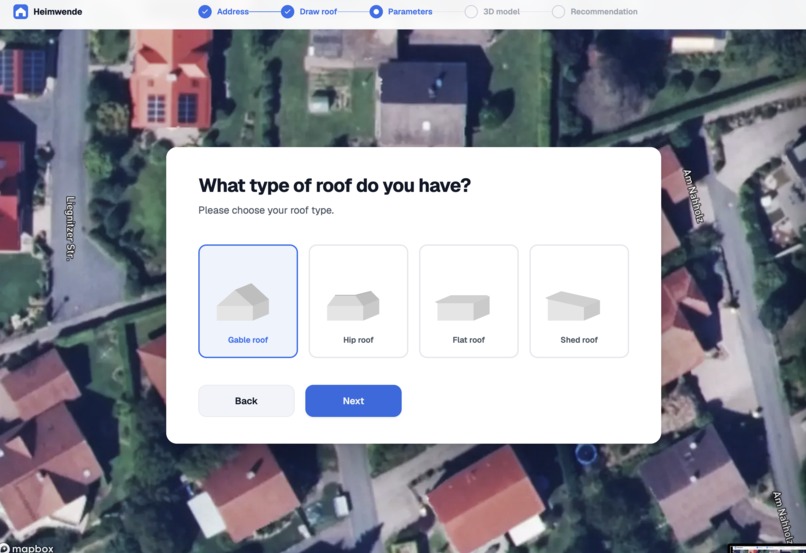
Task: Select the Gable roof card
Action: pos(248,301)
